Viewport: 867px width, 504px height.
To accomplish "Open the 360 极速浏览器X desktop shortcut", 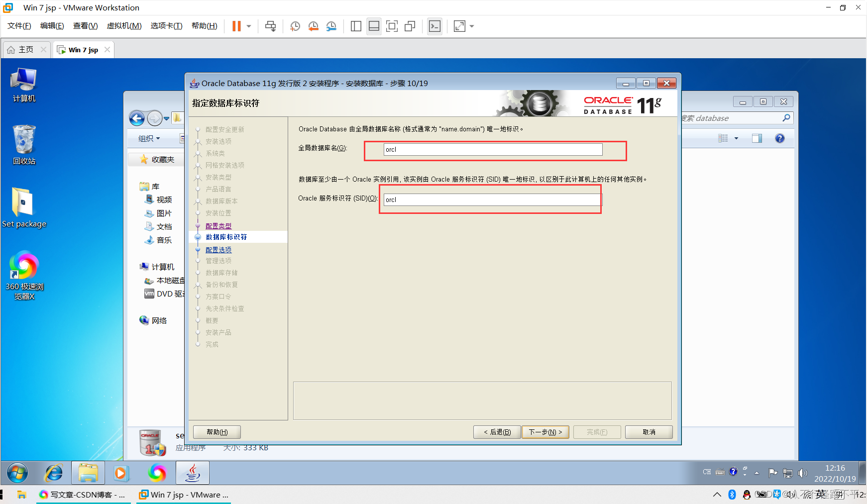I will [x=24, y=276].
